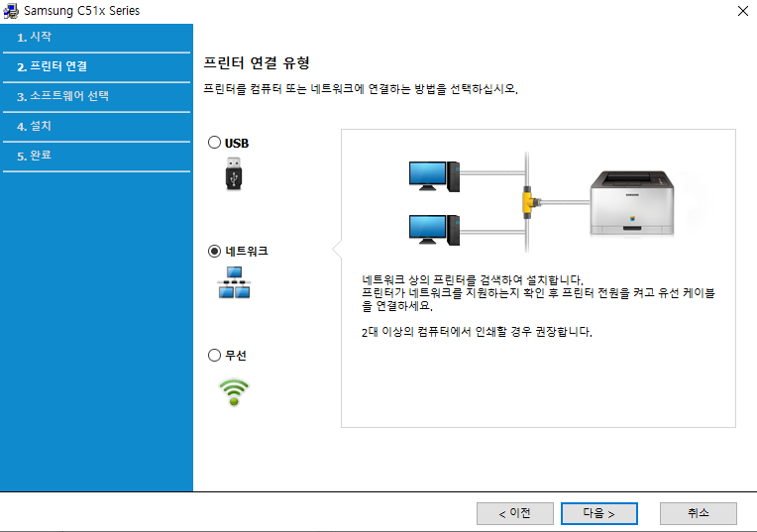Screen dimensions: 757x532
Task: Open step 4. 설치
Action: point(96,127)
